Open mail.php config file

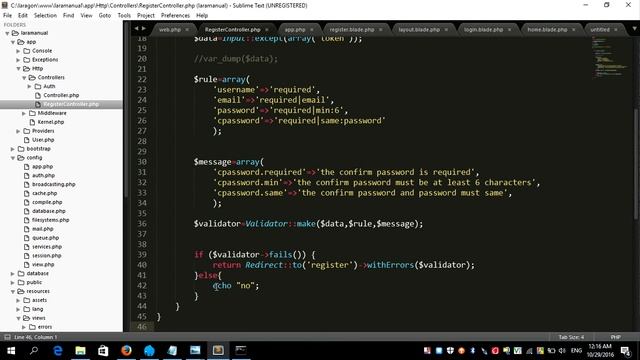point(42,229)
